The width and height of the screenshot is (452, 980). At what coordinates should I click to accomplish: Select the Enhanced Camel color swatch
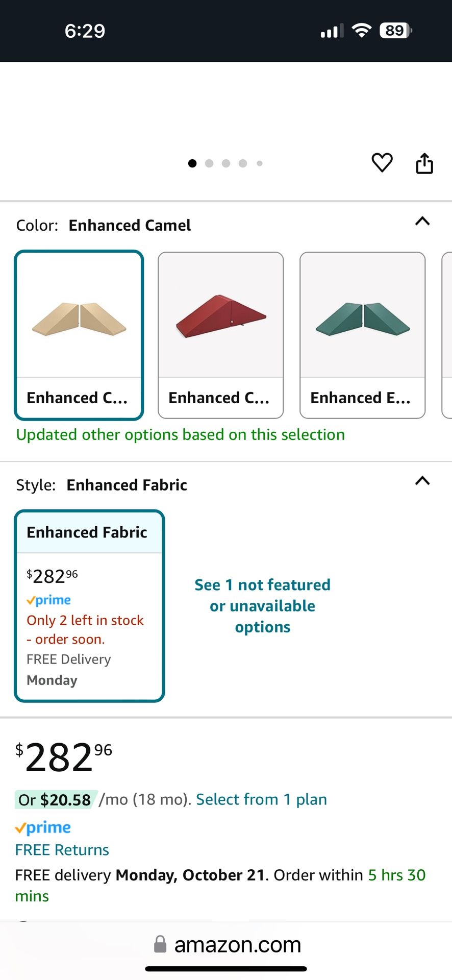point(79,335)
